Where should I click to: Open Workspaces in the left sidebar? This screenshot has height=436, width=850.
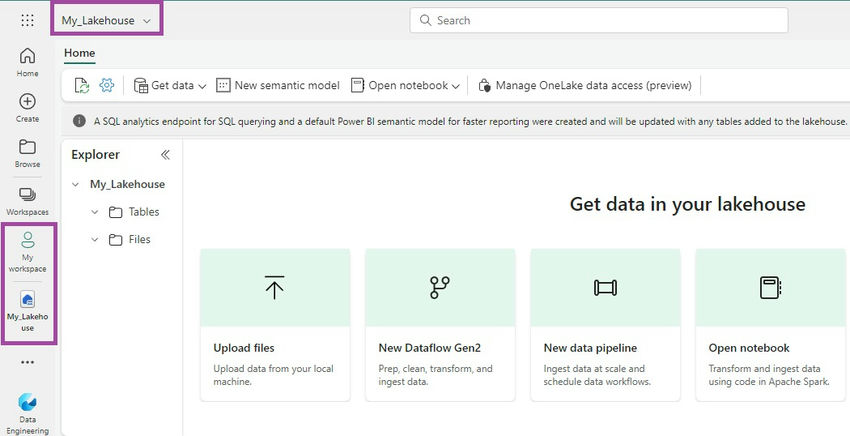coord(27,201)
